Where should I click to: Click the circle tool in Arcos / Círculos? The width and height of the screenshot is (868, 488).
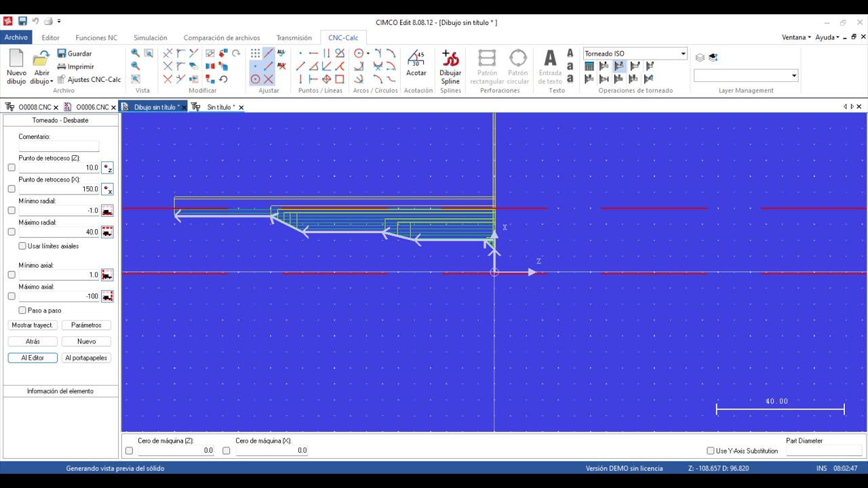[359, 54]
